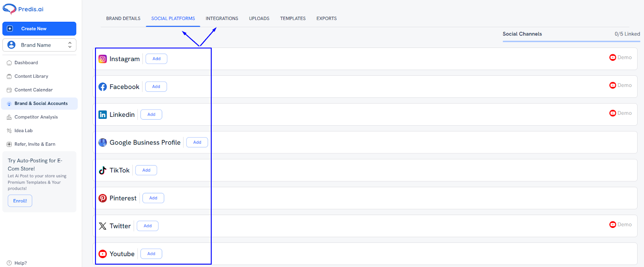Click the Linkedin logo icon
Screen dimensions: 644x267
pyautogui.click(x=103, y=114)
